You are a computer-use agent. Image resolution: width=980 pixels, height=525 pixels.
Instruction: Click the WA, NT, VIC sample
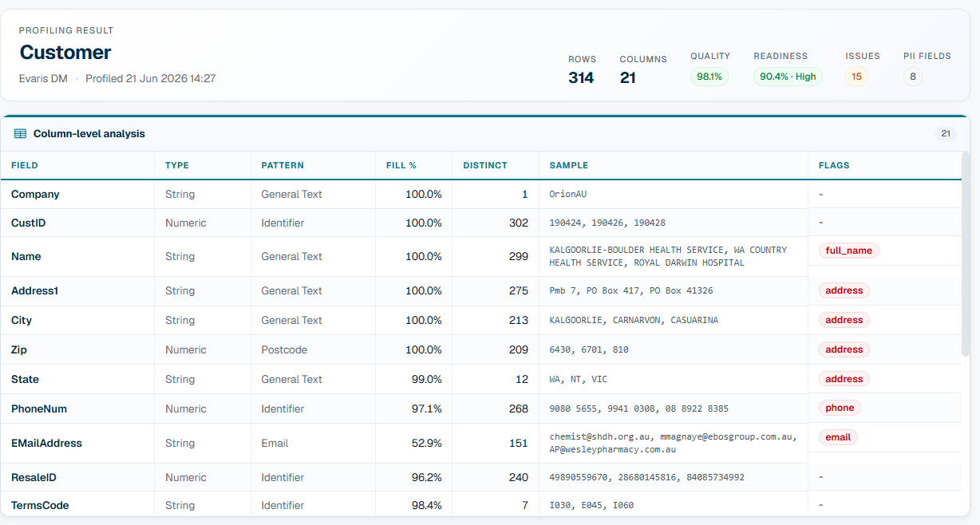[579, 380]
